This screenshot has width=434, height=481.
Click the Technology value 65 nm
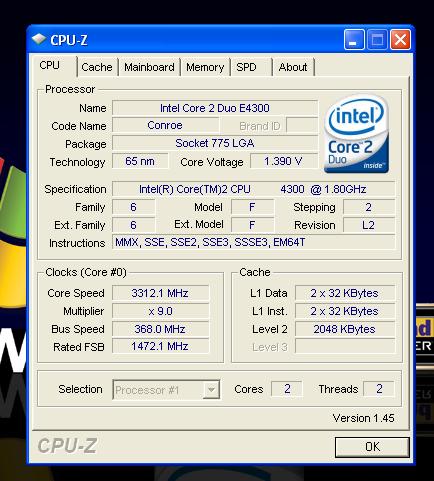(x=140, y=161)
